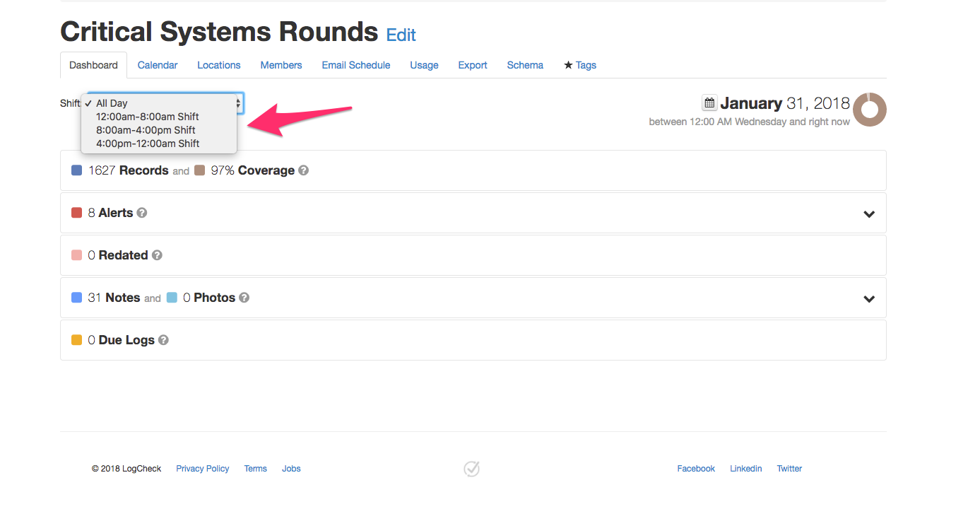Click the help icon next to Photos
980x526 pixels.
pos(244,298)
